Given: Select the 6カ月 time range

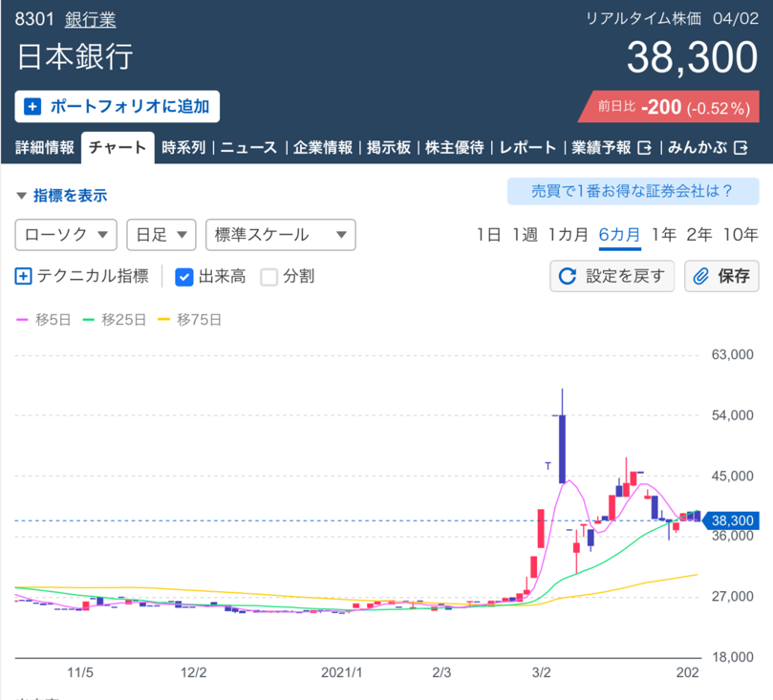Looking at the screenshot, I should click(620, 235).
